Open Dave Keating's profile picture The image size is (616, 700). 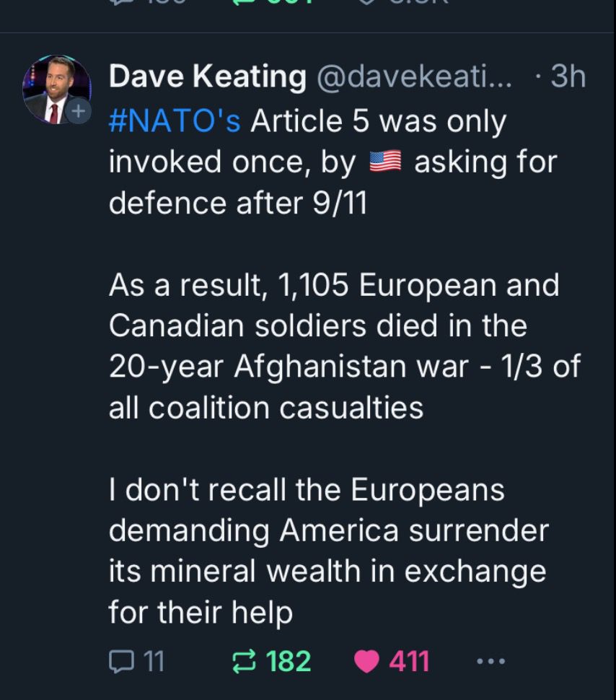(56, 89)
